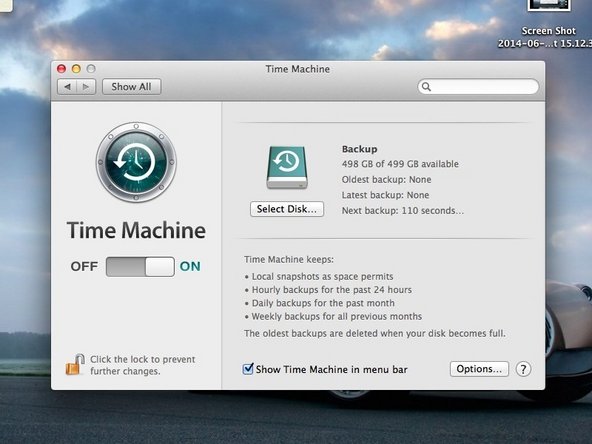Click the 'Time Machine keeps:' heading
Image resolution: width=592 pixels, height=444 pixels.
pos(289,259)
